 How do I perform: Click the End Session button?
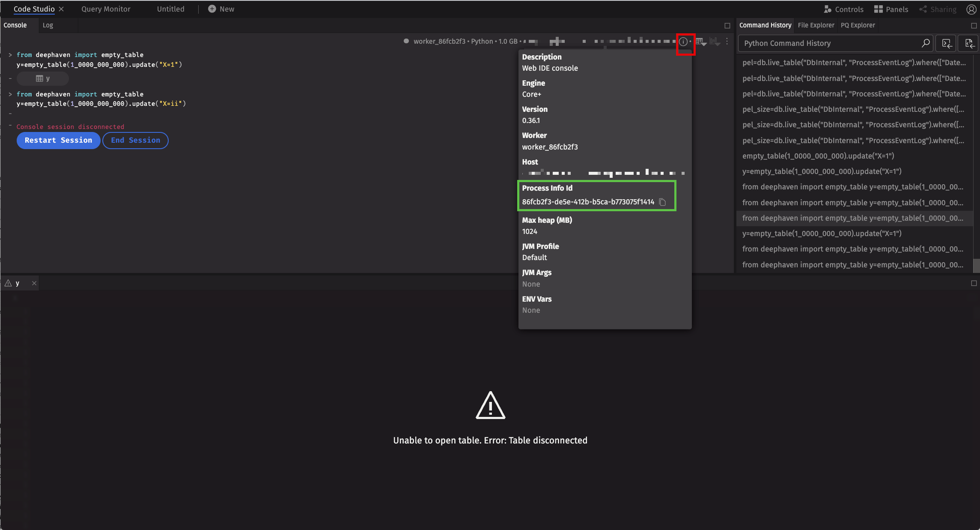tap(135, 141)
